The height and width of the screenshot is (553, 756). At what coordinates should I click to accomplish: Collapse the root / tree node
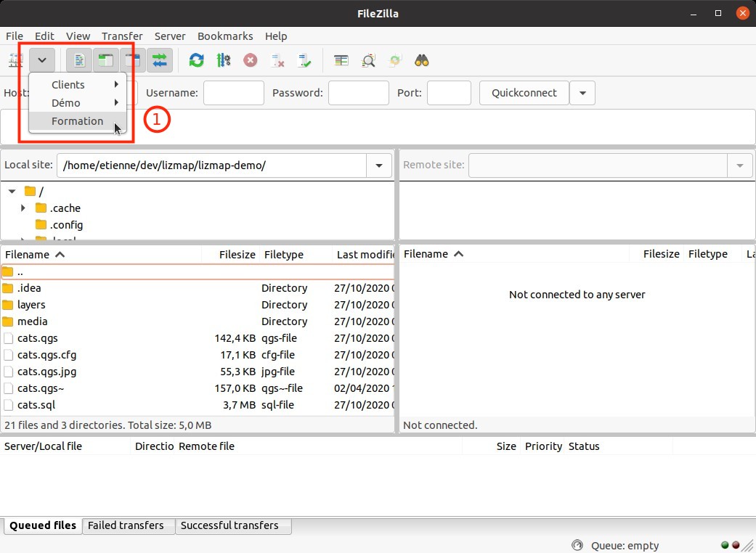pyautogui.click(x=12, y=192)
